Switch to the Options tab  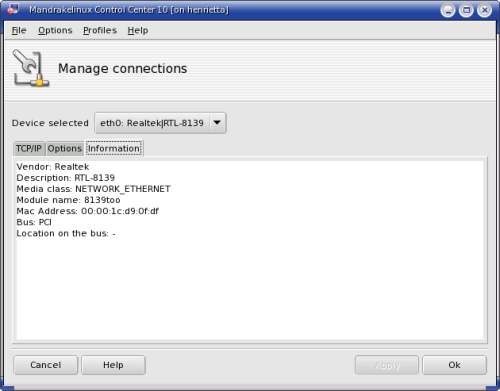pyautogui.click(x=65, y=149)
